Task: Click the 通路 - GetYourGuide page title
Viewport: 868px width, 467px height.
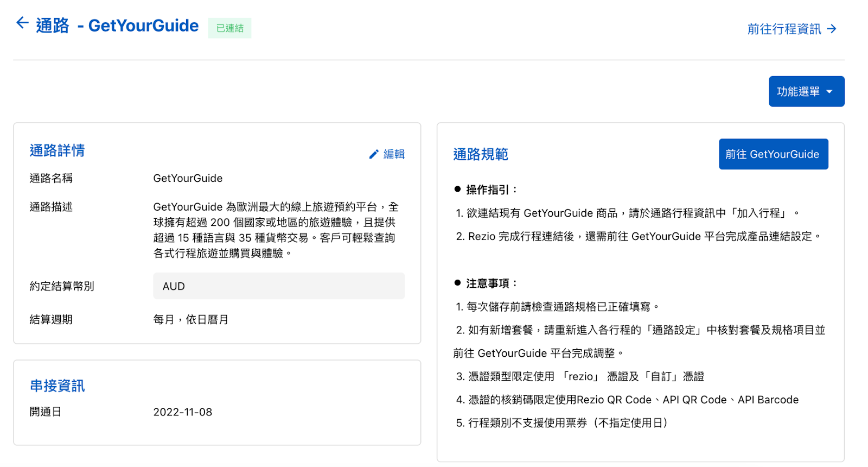Action: pyautogui.click(x=117, y=26)
